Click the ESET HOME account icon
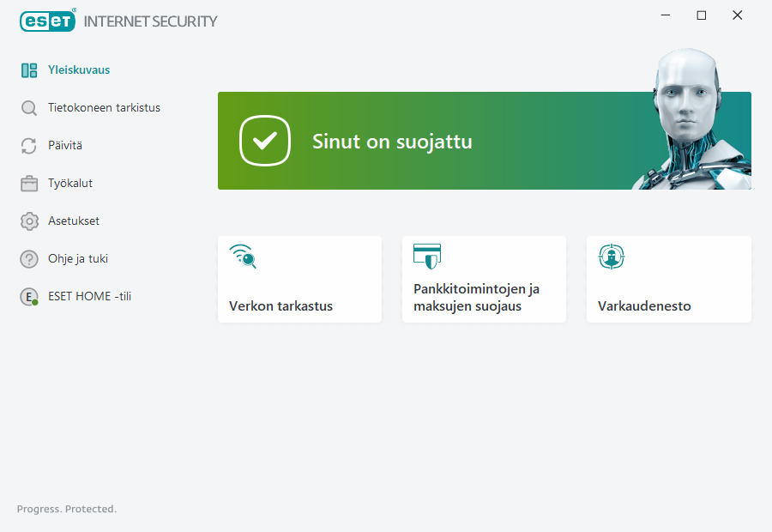Viewport: 772px width, 532px height. pyautogui.click(x=29, y=297)
